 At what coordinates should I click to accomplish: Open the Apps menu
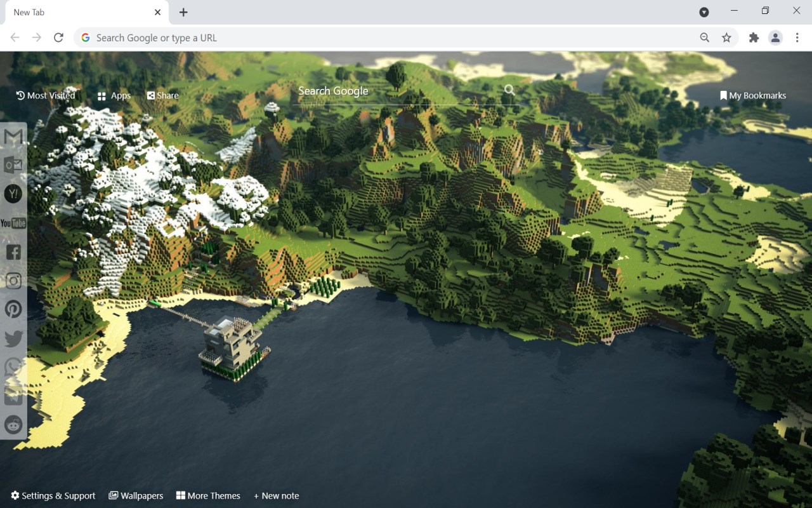point(114,96)
